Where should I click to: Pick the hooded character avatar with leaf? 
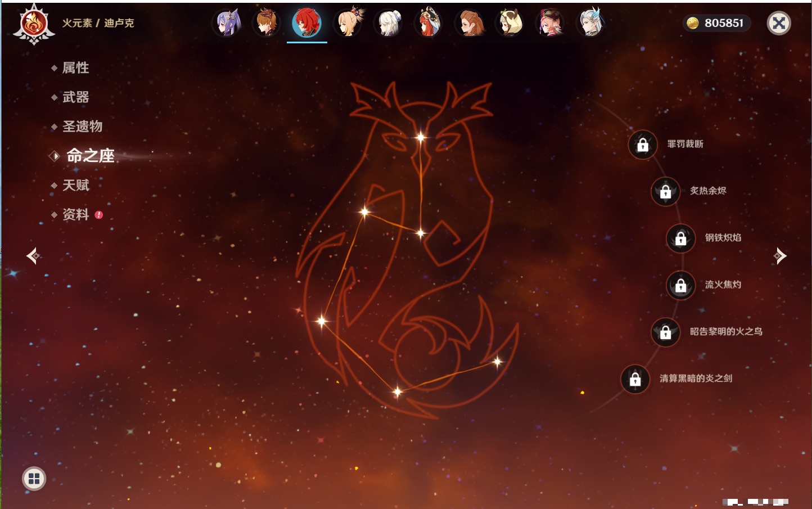[510, 23]
